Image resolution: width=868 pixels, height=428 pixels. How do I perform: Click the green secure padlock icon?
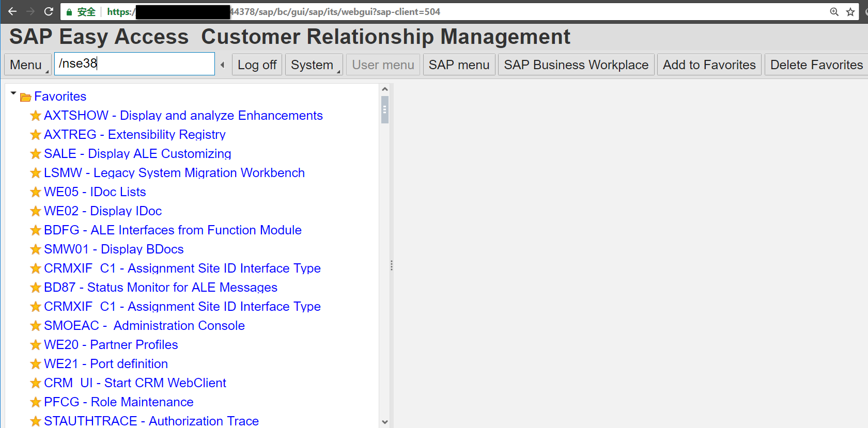coord(69,12)
